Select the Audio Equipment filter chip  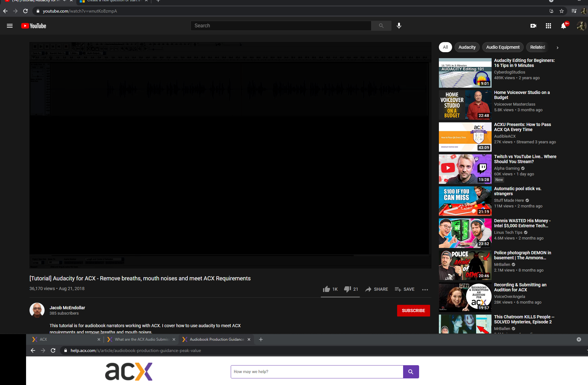(x=503, y=47)
